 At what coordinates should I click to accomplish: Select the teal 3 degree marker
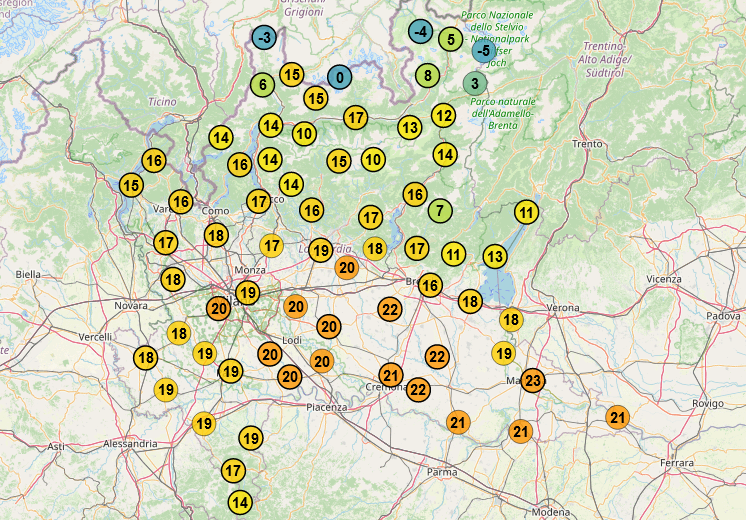click(x=475, y=83)
